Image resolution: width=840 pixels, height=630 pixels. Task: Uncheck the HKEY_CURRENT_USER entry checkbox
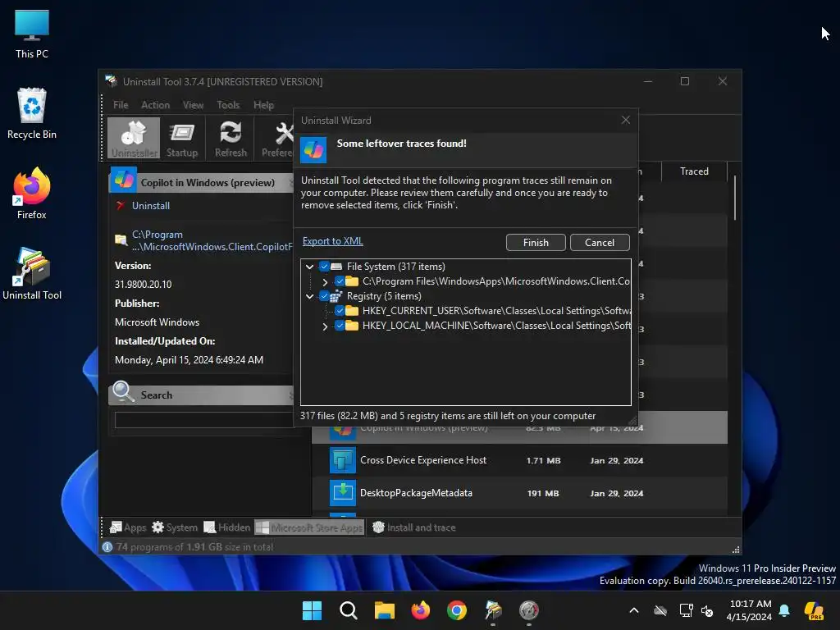340,311
